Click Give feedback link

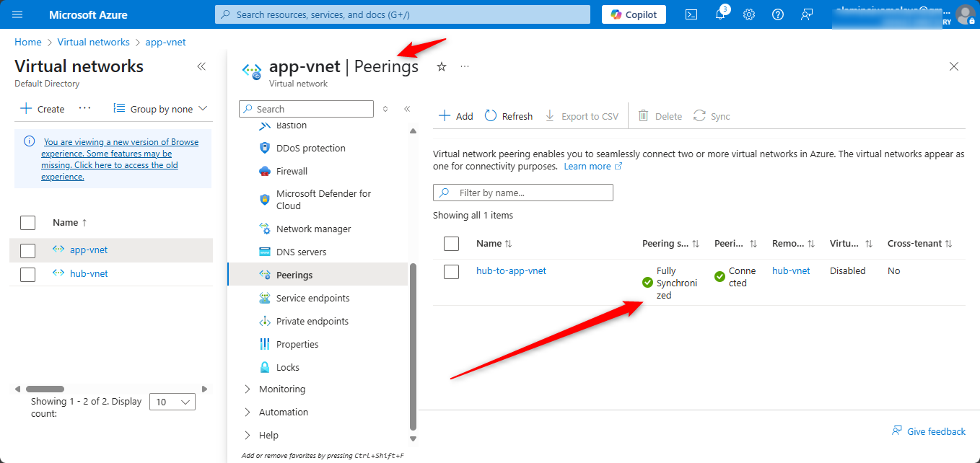(x=929, y=431)
